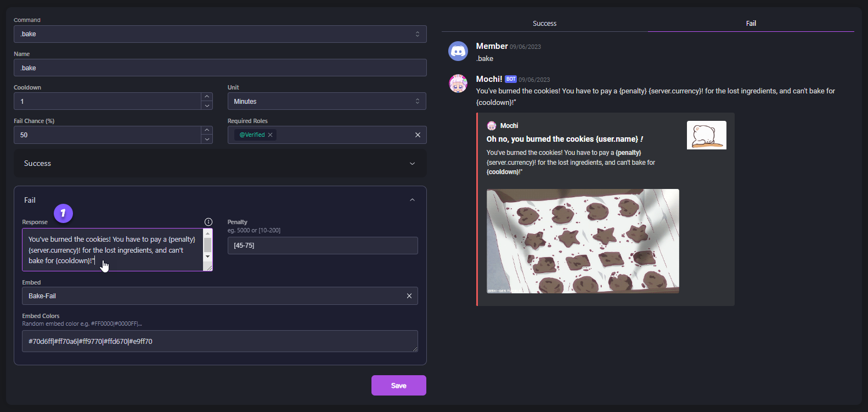This screenshot has width=868, height=412.
Task: Open the Command dropdown
Action: click(219, 34)
